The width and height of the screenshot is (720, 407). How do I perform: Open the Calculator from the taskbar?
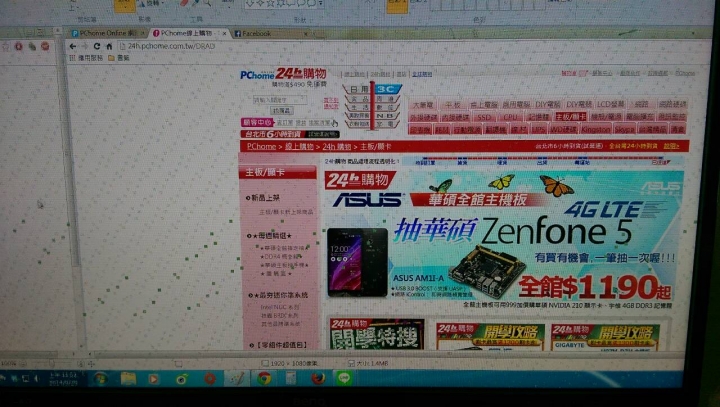click(x=291, y=379)
